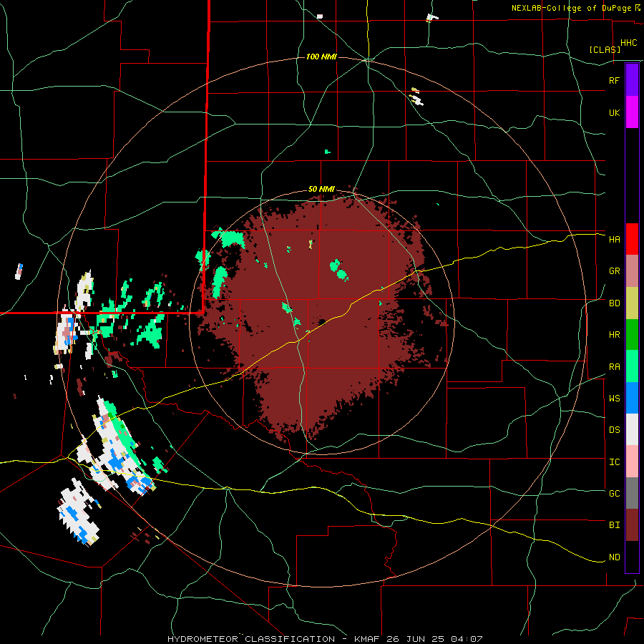
Task: Click "HYDROMETEOR CLASSIFICATION" in the footer
Action: coord(251,639)
